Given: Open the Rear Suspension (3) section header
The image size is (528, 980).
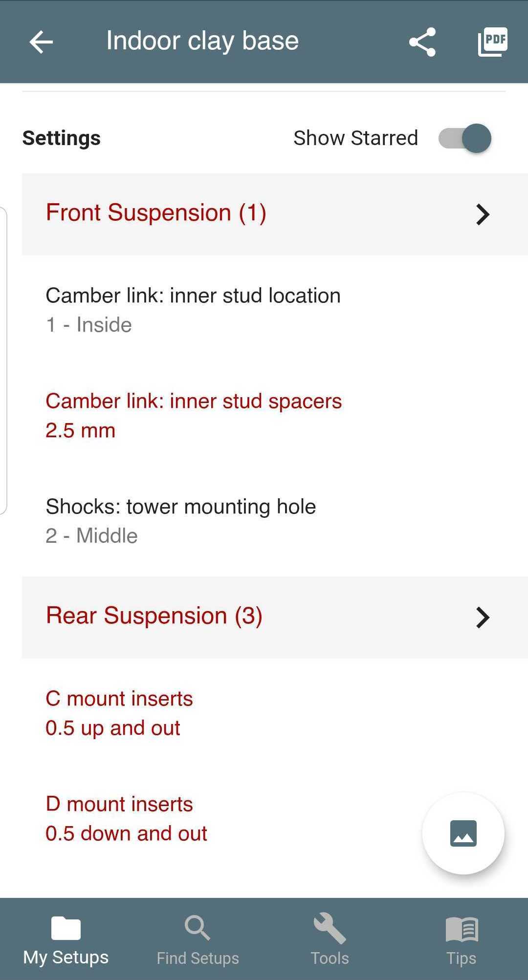Looking at the screenshot, I should pyautogui.click(x=154, y=616).
